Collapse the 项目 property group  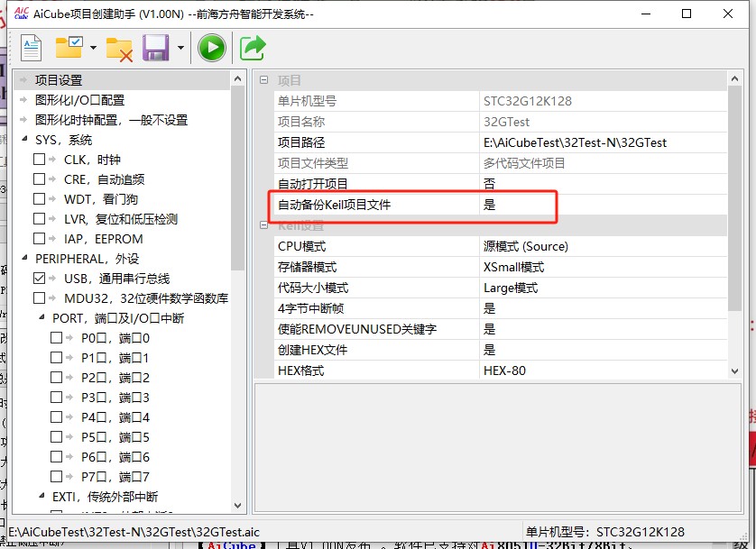[263, 80]
